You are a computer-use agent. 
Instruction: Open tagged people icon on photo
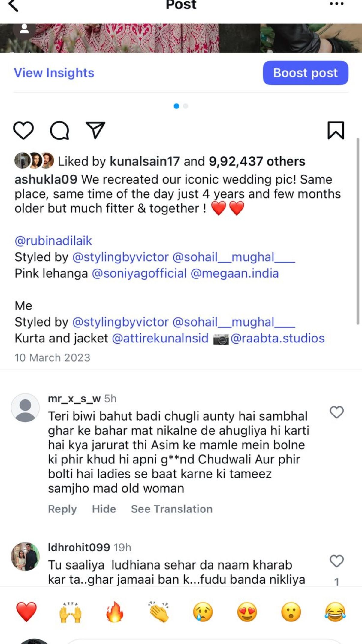pos(24,29)
